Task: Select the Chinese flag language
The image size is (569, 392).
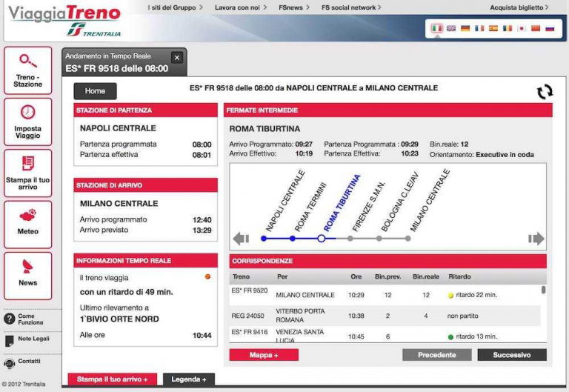Action: pos(536,28)
